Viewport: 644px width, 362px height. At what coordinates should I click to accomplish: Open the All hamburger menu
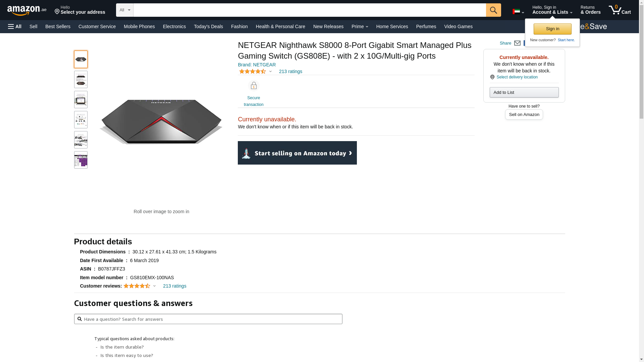tap(15, 26)
